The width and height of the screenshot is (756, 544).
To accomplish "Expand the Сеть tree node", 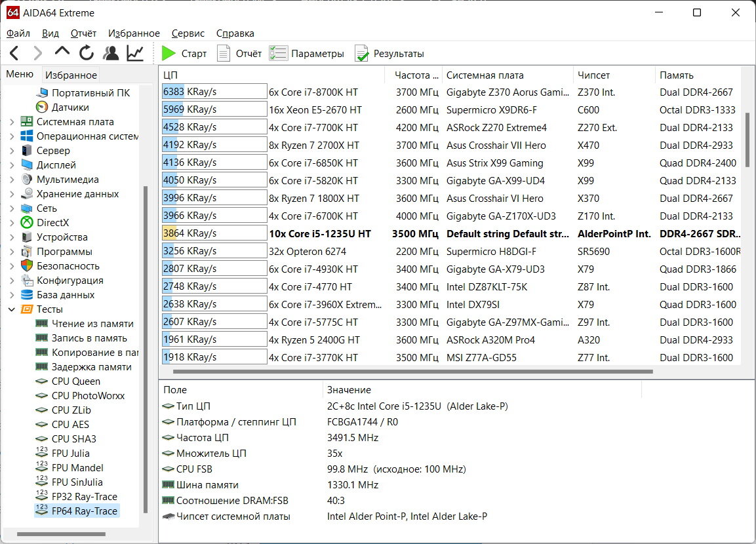I will 12,208.
